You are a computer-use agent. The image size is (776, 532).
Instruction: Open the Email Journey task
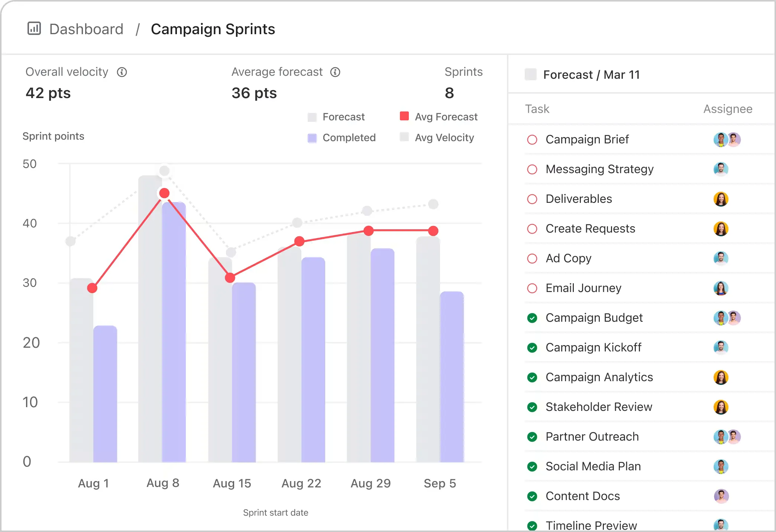pyautogui.click(x=583, y=288)
